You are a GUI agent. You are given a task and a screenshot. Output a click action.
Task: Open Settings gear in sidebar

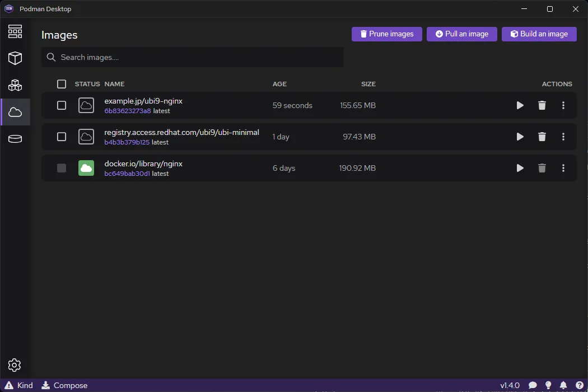pyautogui.click(x=14, y=365)
